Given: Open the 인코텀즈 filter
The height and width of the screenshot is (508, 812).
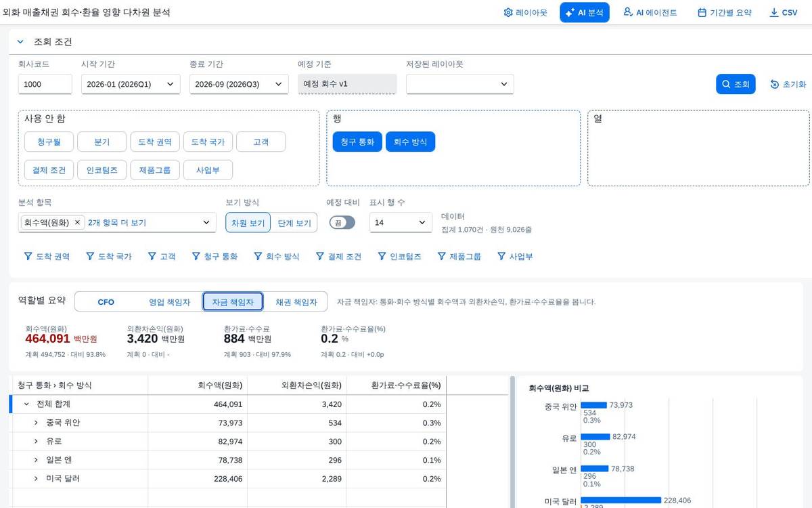Looking at the screenshot, I should [400, 257].
